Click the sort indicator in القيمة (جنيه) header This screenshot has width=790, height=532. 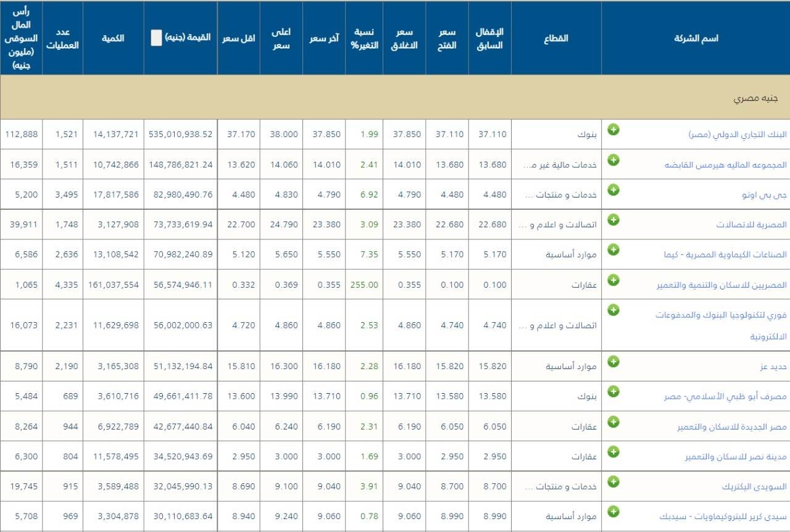tap(157, 38)
